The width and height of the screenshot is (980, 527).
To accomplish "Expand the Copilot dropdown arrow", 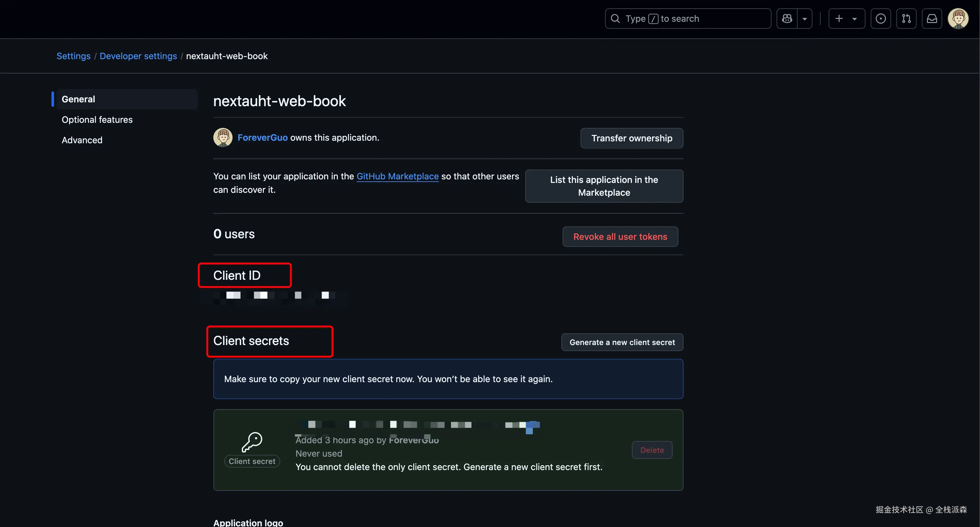I will point(805,19).
